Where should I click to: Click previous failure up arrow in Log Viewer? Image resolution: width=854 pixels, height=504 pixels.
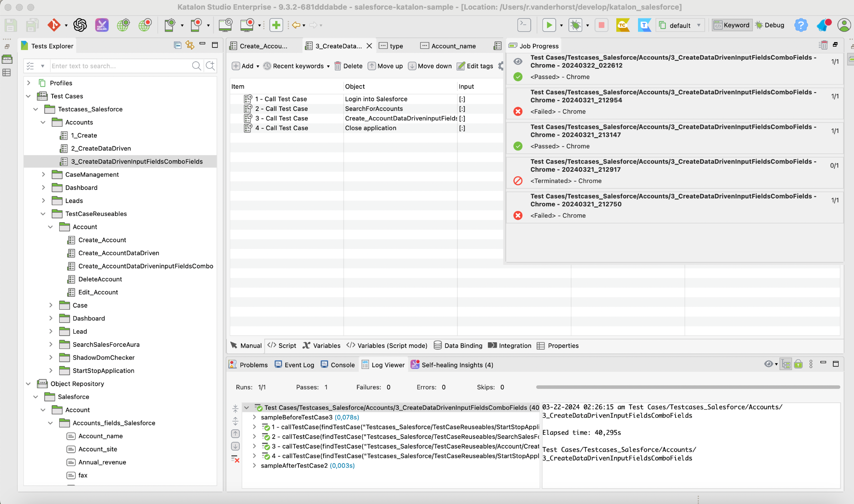(236, 434)
